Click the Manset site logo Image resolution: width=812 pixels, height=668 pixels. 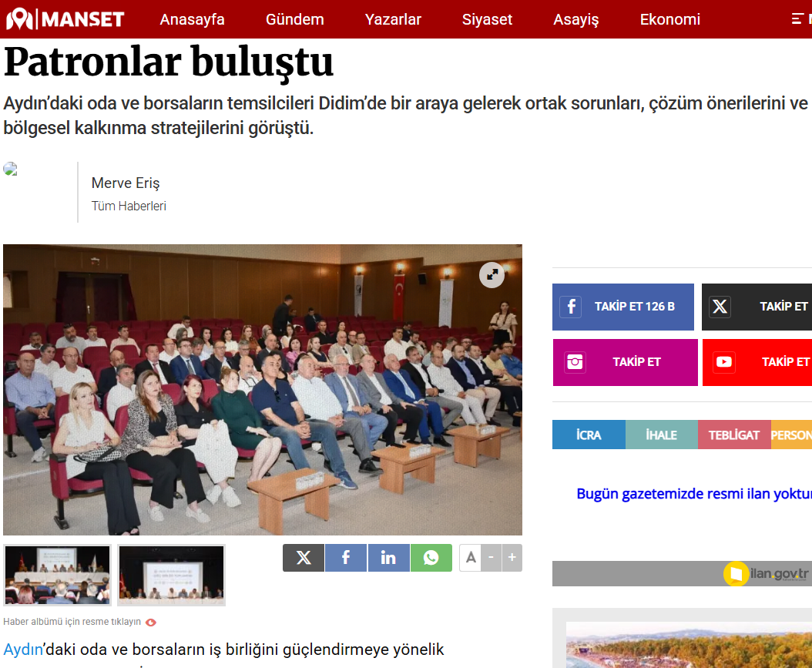(65, 19)
